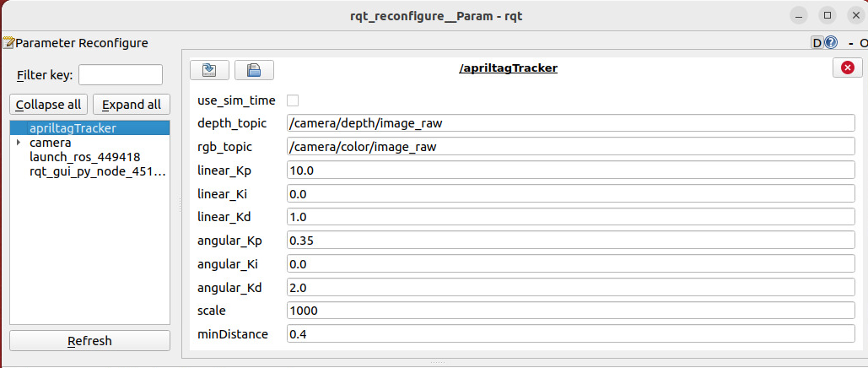
Task: Click the splitter handle between list and parameters
Action: [x=180, y=205]
